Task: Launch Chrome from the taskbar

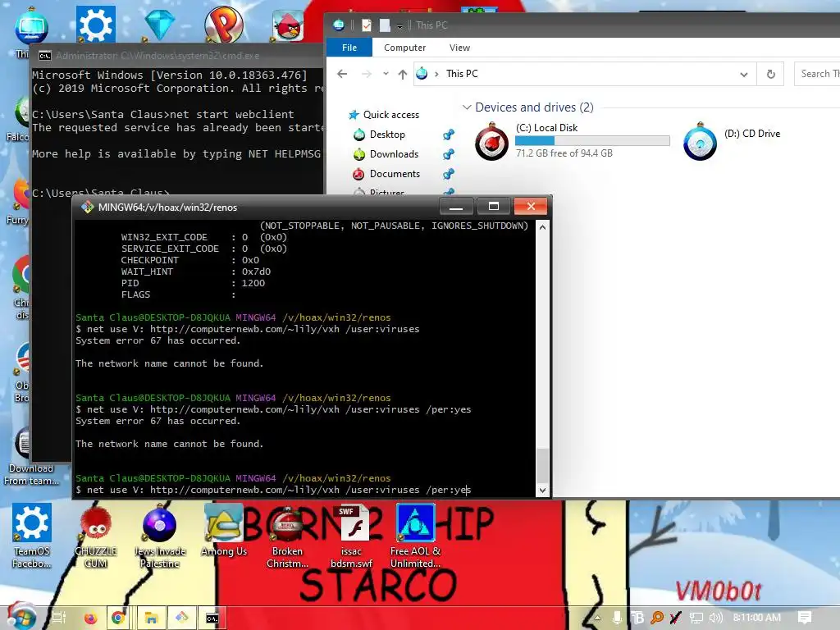Action: (x=118, y=618)
